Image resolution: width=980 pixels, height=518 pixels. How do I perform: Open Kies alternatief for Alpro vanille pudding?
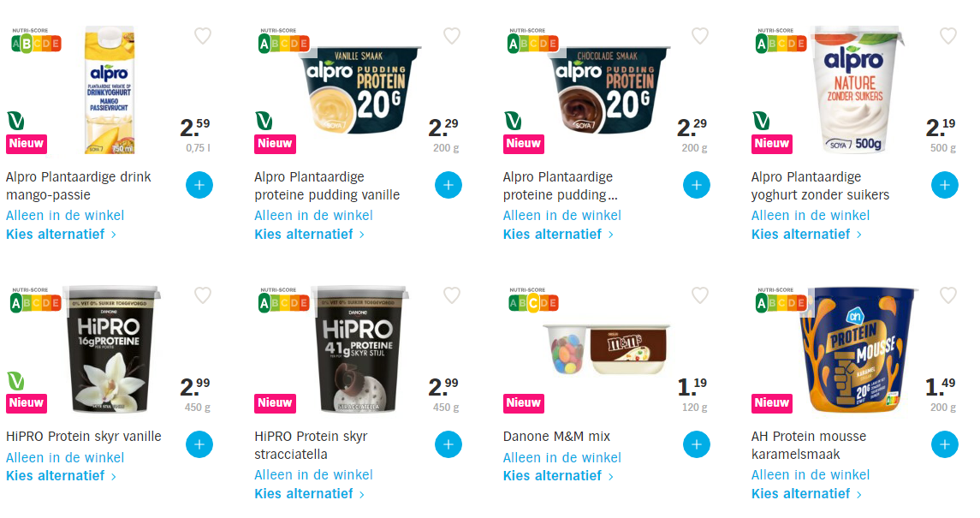309,234
